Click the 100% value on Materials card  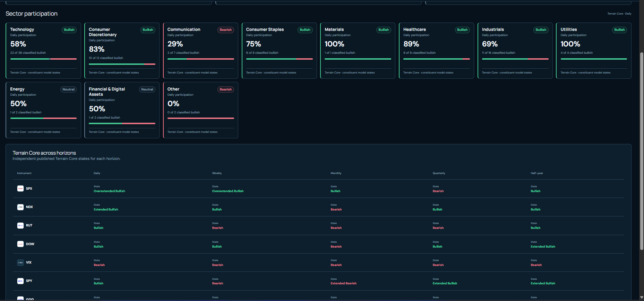coord(334,44)
